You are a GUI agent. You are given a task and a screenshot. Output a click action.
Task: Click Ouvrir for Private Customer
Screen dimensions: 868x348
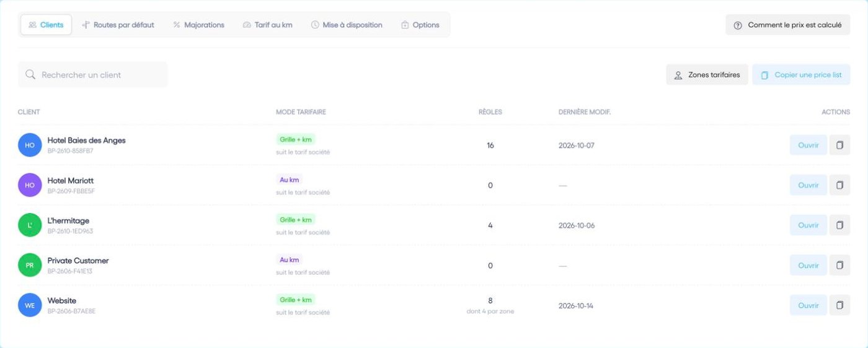(808, 266)
